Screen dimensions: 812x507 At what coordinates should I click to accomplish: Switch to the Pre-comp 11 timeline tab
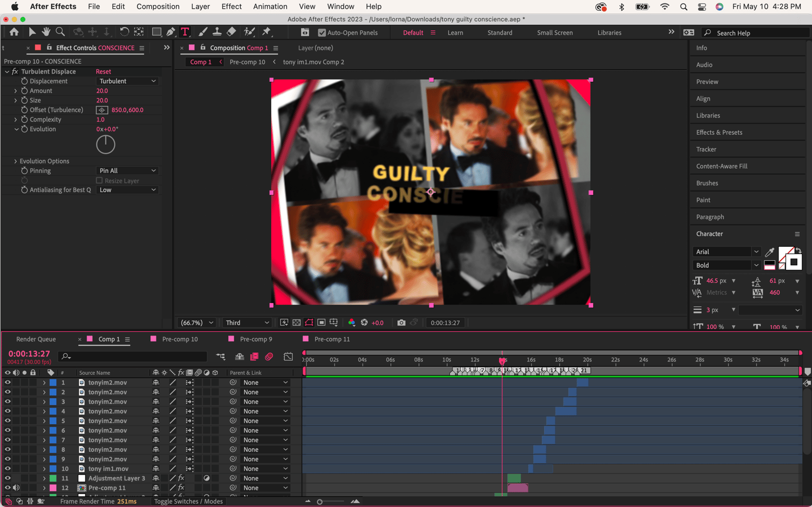click(x=332, y=339)
